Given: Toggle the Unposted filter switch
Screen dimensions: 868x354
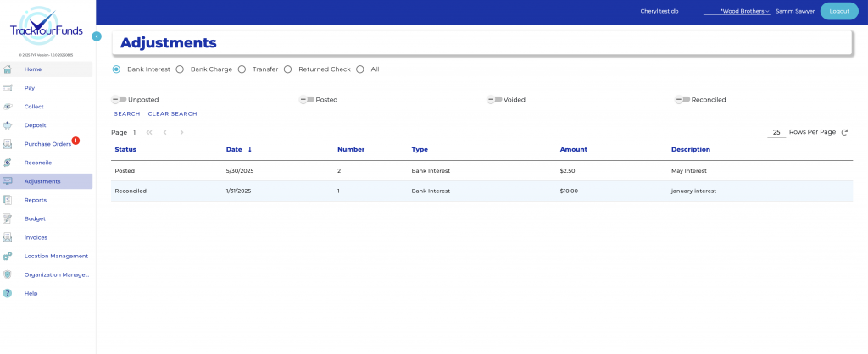Looking at the screenshot, I should tap(120, 99).
